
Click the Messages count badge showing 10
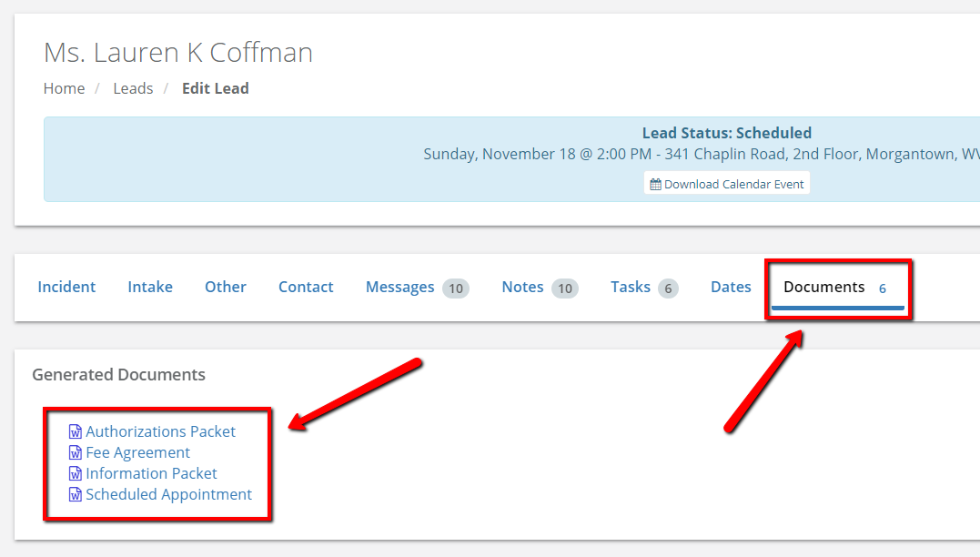point(456,289)
